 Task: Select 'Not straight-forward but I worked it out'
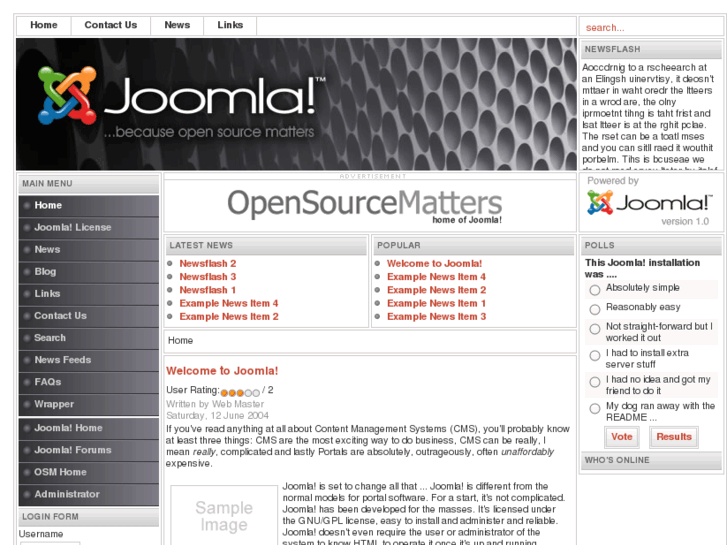click(x=595, y=329)
